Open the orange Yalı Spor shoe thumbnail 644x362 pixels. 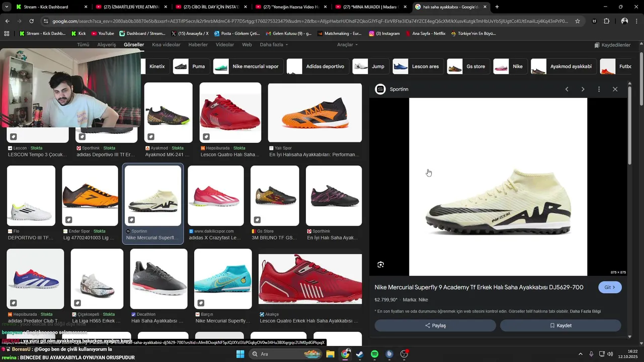[314, 113]
